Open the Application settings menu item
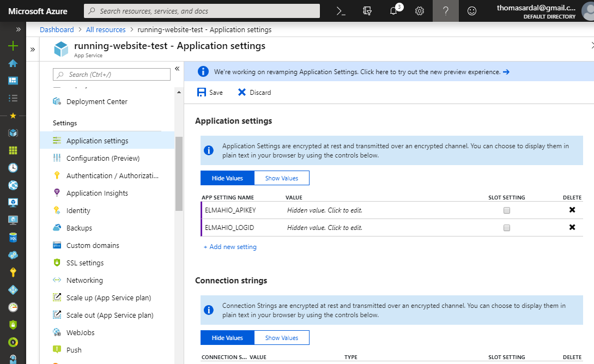 [x=107, y=141]
